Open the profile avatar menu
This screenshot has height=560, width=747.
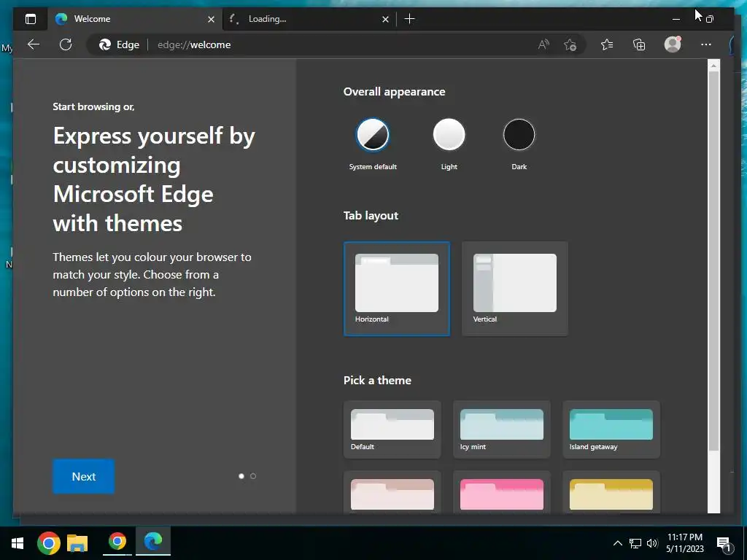click(x=673, y=44)
